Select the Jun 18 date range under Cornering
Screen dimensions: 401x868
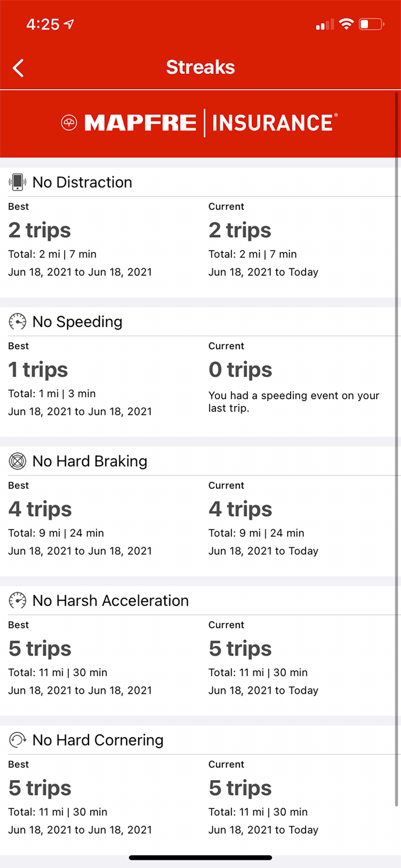[81, 830]
